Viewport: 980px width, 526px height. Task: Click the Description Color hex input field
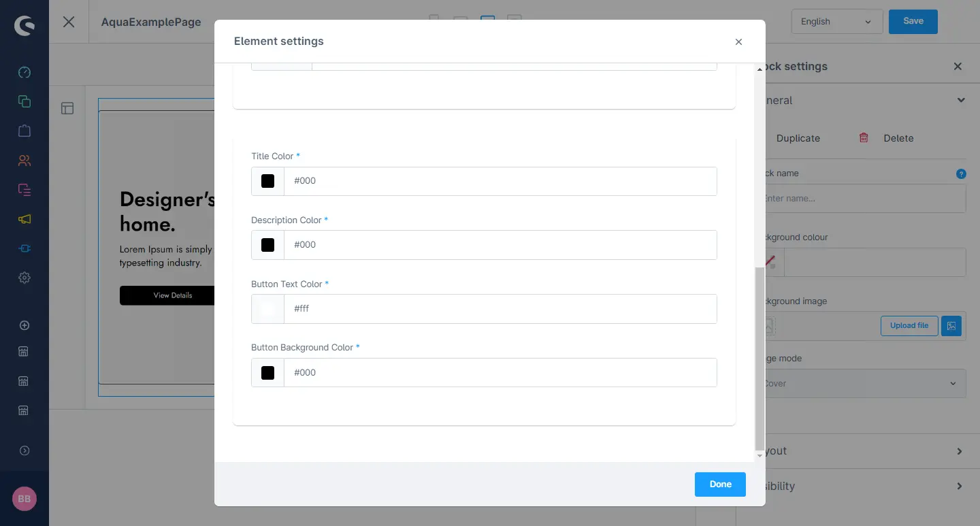click(x=500, y=245)
